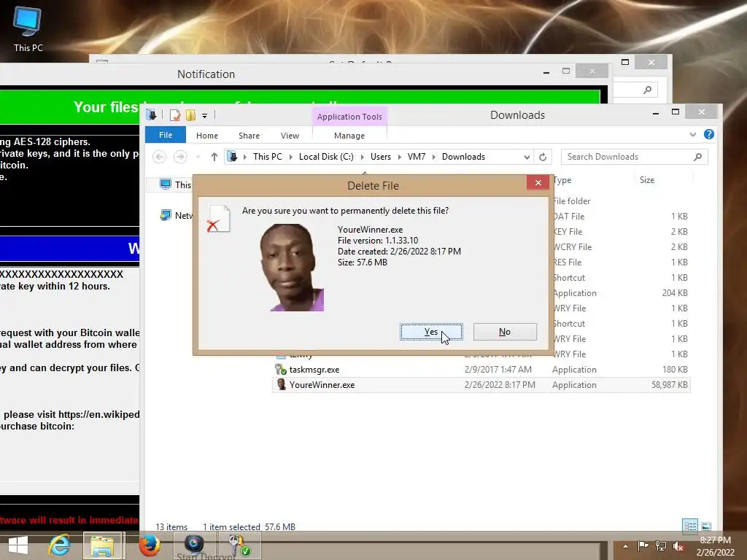
Task: Refresh the Downloads folder view
Action: click(x=543, y=157)
